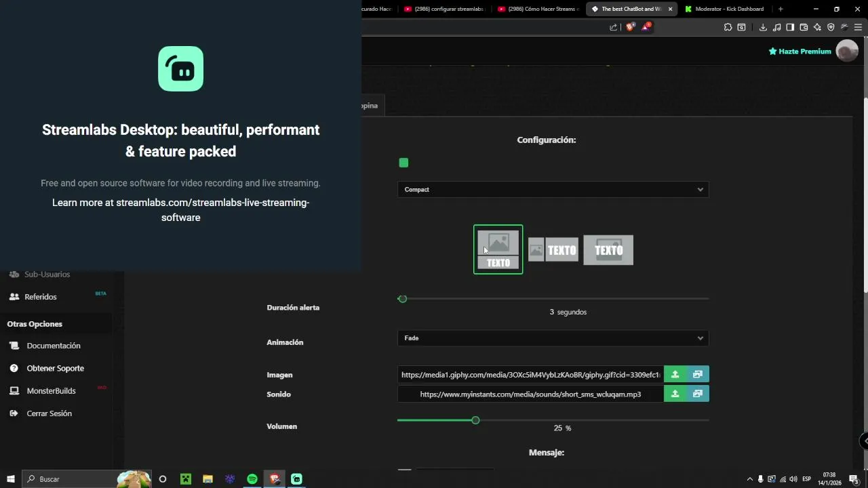The height and width of the screenshot is (488, 868).
Task: Switch to the Moderator - Kick Dashboard tab
Action: click(724, 9)
